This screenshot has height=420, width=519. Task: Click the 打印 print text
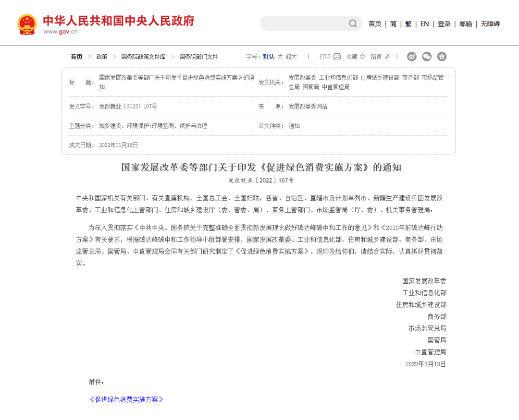325,57
